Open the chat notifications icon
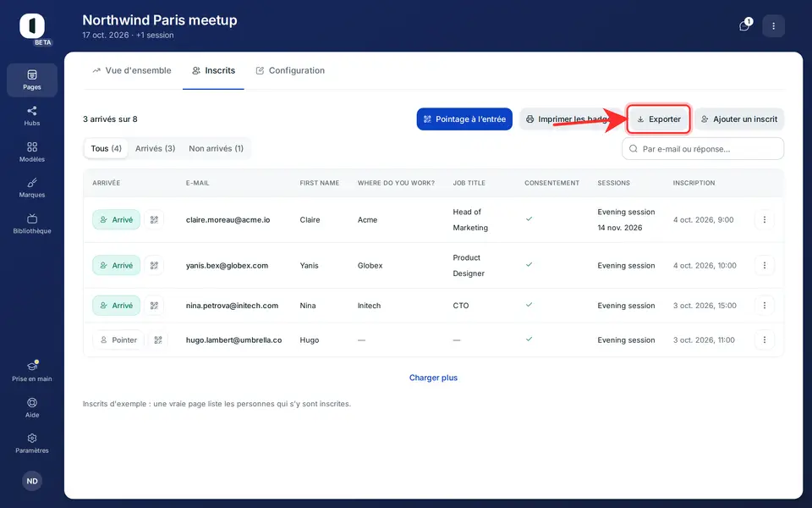Viewport: 812px width, 508px height. pyautogui.click(x=744, y=26)
